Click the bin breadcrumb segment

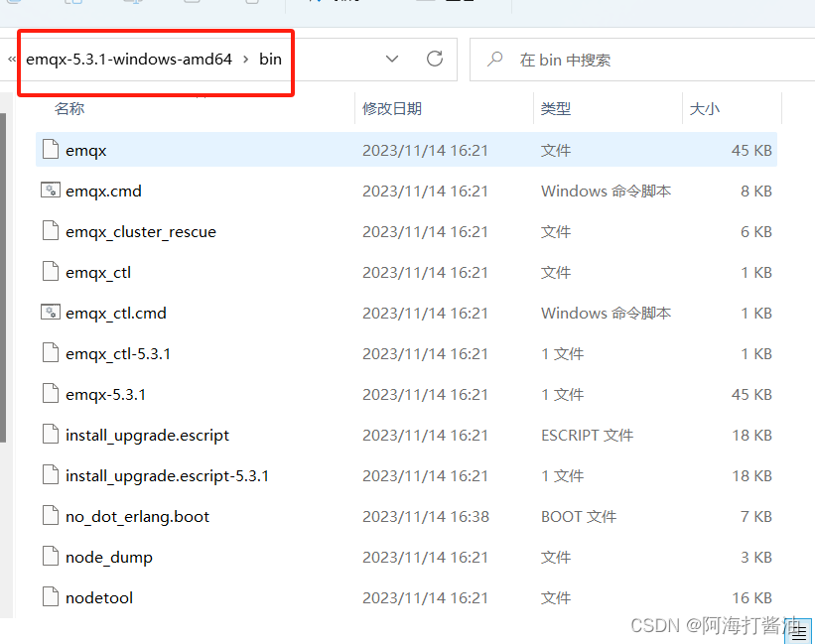pos(270,60)
